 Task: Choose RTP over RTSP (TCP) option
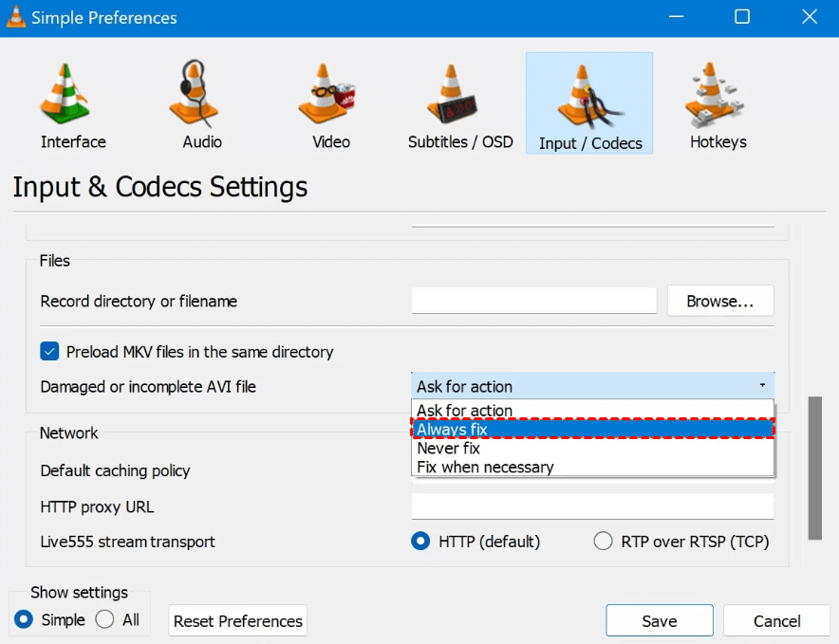pyautogui.click(x=603, y=542)
